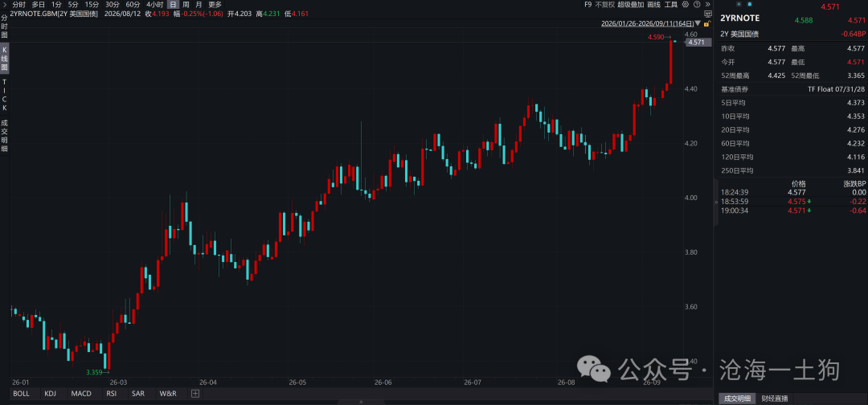This screenshot has height=405, width=868.
Task: Open the date range dropdown arrow
Action: click(x=698, y=24)
